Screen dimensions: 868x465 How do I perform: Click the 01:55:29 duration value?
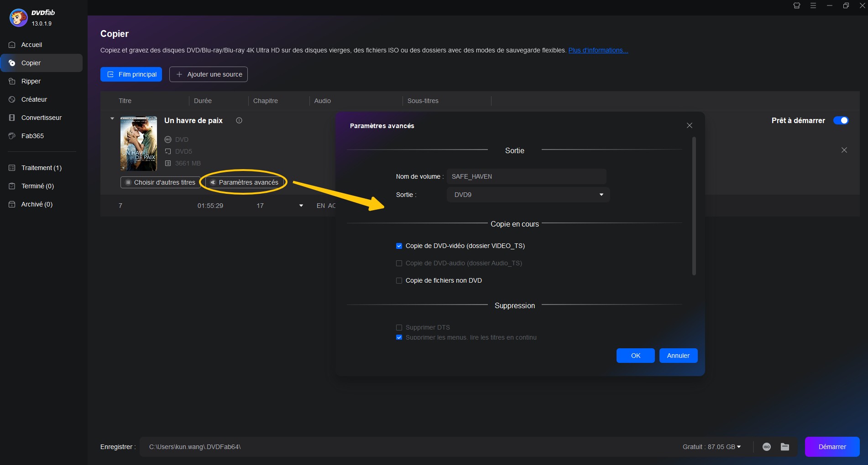click(210, 206)
